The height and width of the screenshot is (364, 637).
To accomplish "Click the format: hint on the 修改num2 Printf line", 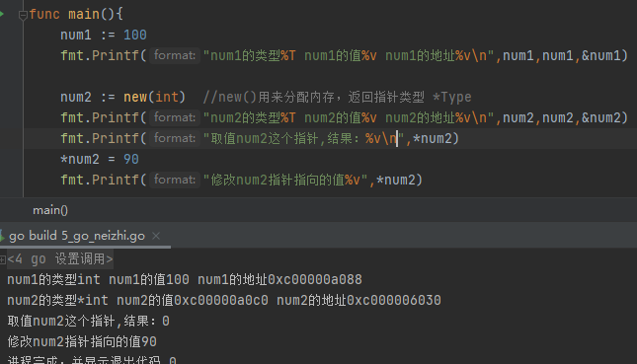I will pos(175,180).
